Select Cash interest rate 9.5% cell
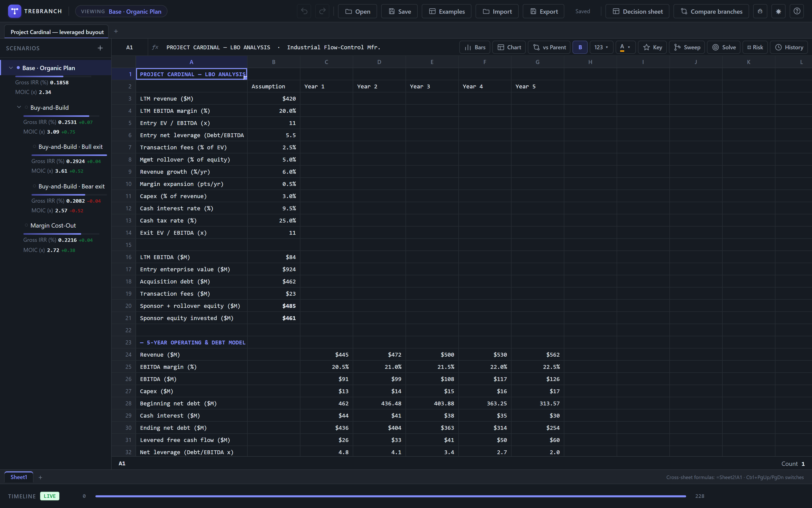 274,208
